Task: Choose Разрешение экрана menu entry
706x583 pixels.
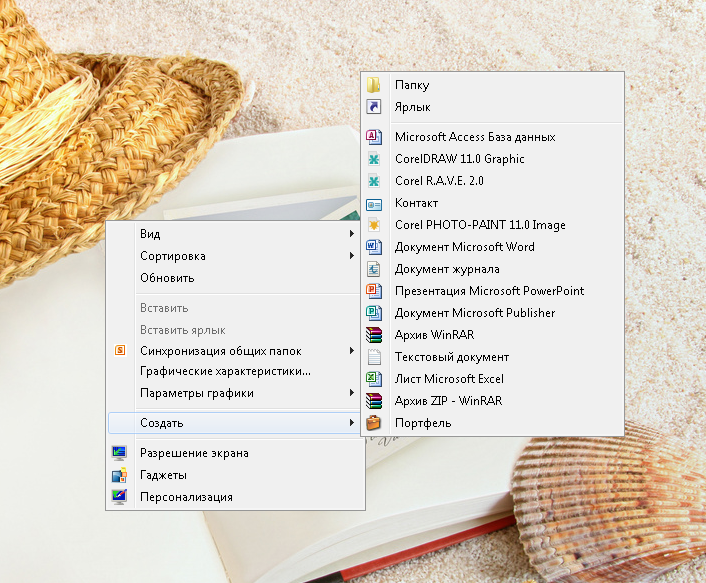Action: [x=194, y=453]
